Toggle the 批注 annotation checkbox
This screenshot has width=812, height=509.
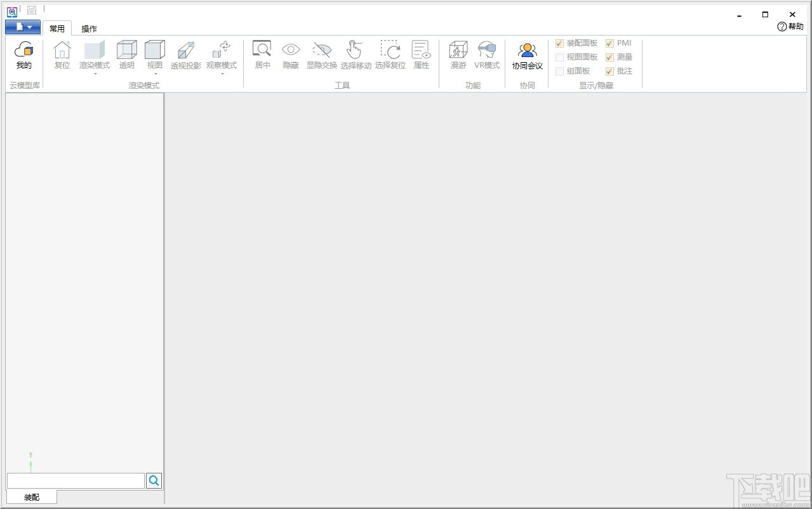click(609, 72)
